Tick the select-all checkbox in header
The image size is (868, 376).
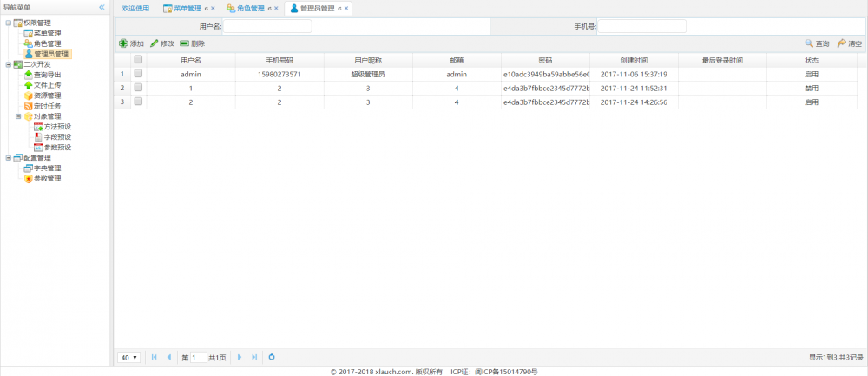coord(138,59)
